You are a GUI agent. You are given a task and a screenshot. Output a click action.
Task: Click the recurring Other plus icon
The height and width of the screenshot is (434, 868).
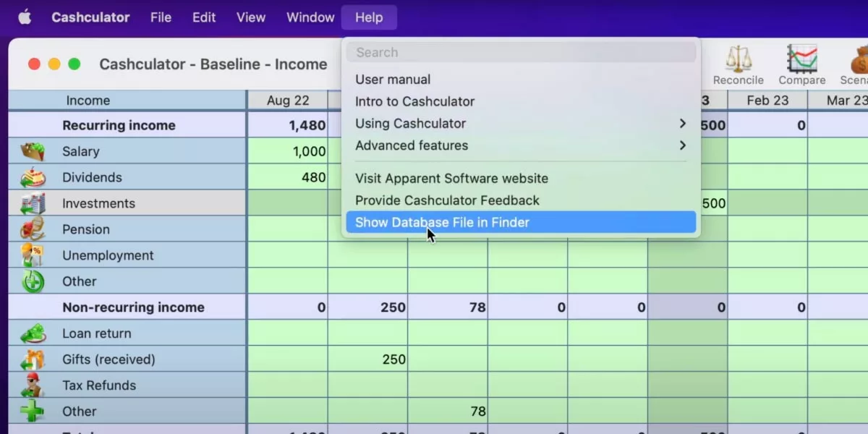pyautogui.click(x=33, y=281)
